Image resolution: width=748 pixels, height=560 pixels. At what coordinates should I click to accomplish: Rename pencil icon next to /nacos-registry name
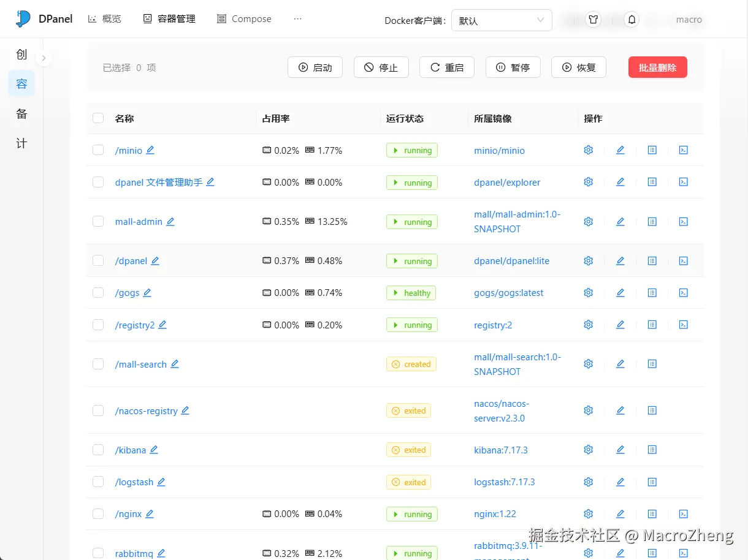click(x=185, y=411)
